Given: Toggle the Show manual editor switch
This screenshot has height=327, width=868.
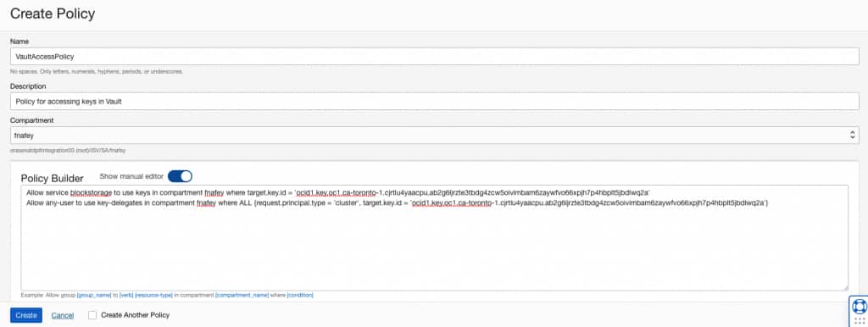Looking at the screenshot, I should pos(180,176).
